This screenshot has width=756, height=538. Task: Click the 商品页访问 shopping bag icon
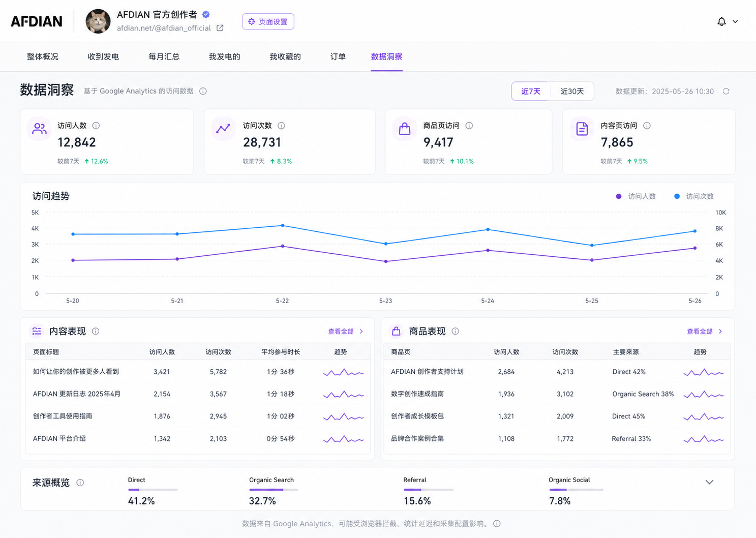pyautogui.click(x=405, y=129)
